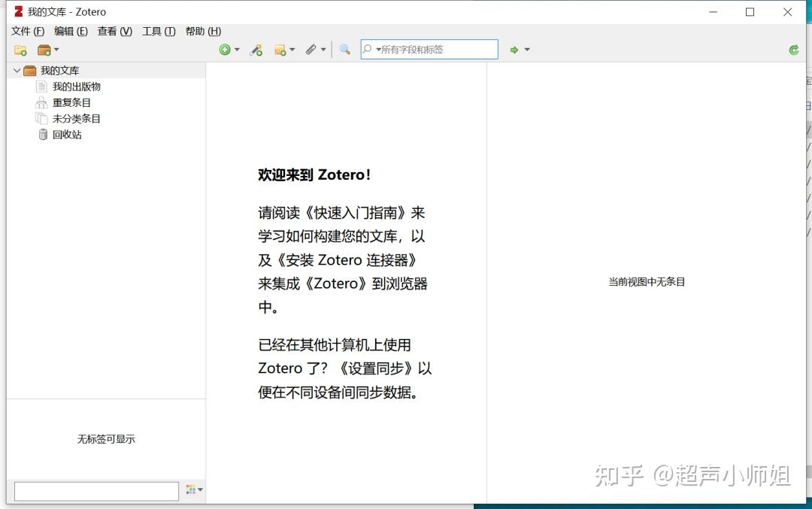Image resolution: width=812 pixels, height=509 pixels.
Task: Create a new collection with folder icon
Action: 20,50
